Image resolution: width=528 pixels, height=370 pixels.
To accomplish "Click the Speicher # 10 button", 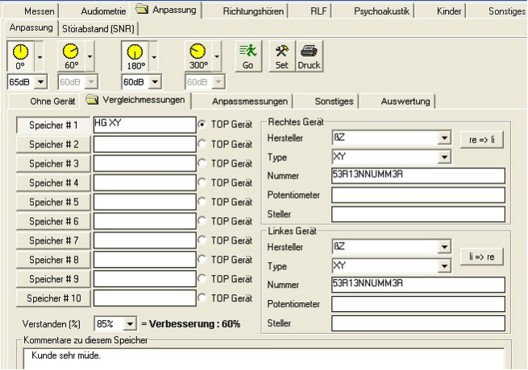I will coord(53,298).
